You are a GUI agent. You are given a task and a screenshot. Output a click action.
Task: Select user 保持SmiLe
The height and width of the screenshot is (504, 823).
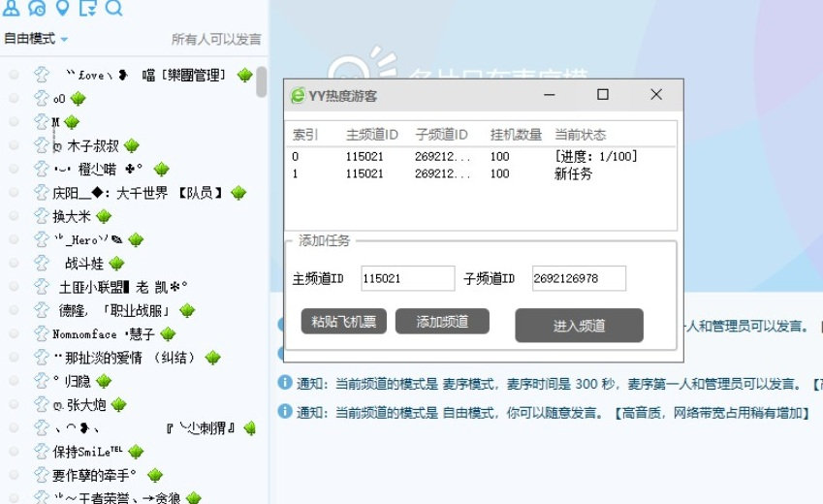point(87,452)
